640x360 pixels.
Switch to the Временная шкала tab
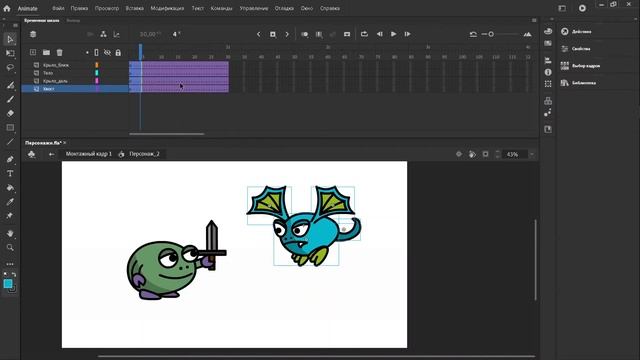pos(42,20)
